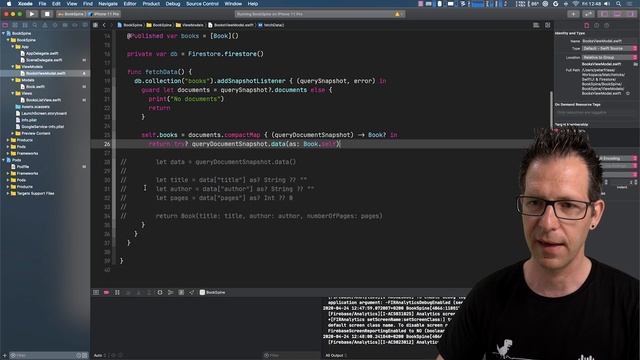Open Spotlight search in menu bar
Image resolution: width=640 pixels, height=360 pixels.
click(x=619, y=4)
